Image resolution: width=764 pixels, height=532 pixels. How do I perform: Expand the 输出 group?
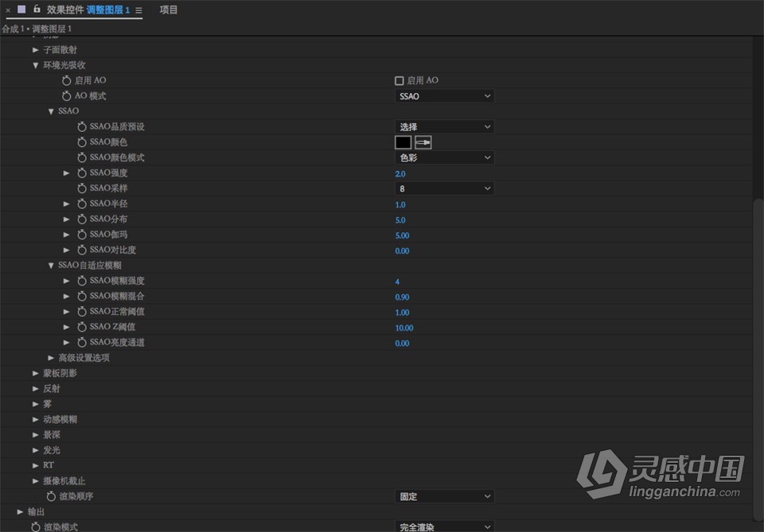[20, 511]
